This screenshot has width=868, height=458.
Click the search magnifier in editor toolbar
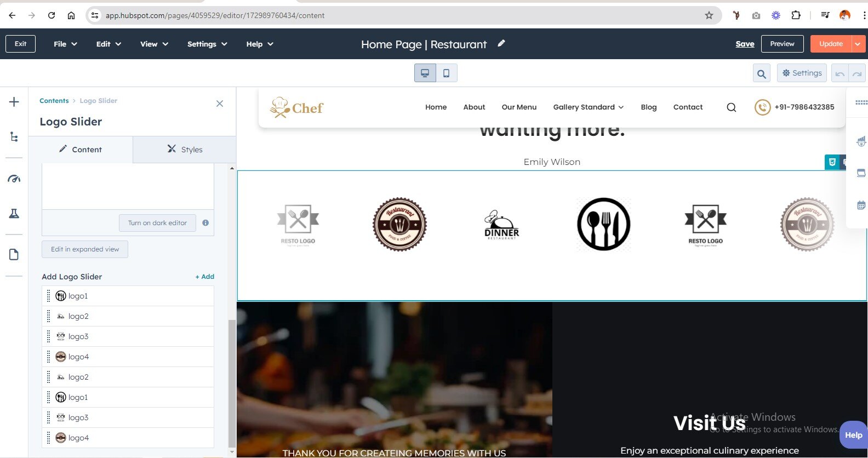pyautogui.click(x=761, y=73)
